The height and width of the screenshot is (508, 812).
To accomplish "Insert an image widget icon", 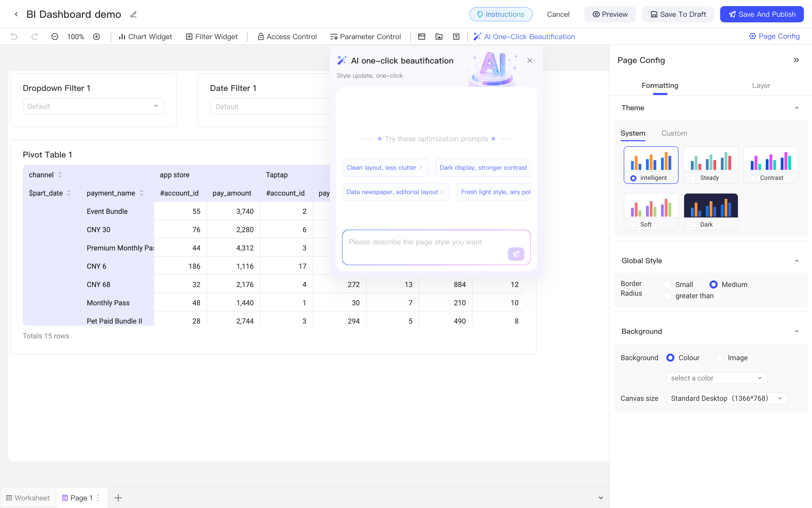I will pyautogui.click(x=439, y=36).
